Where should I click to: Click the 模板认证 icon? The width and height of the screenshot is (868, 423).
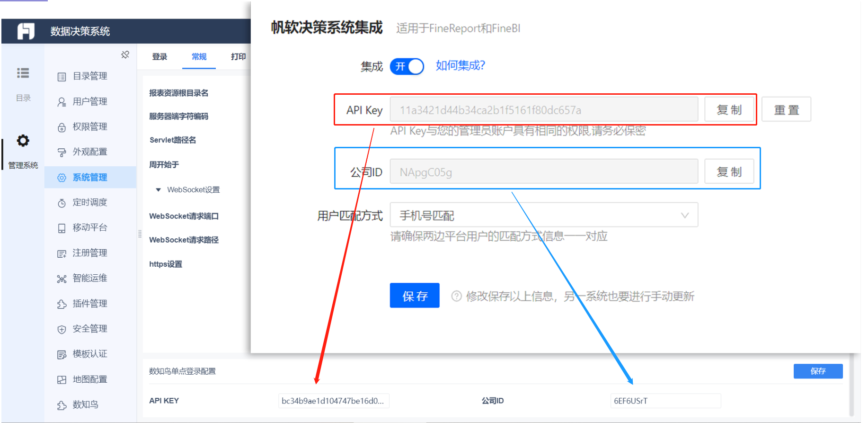point(62,354)
